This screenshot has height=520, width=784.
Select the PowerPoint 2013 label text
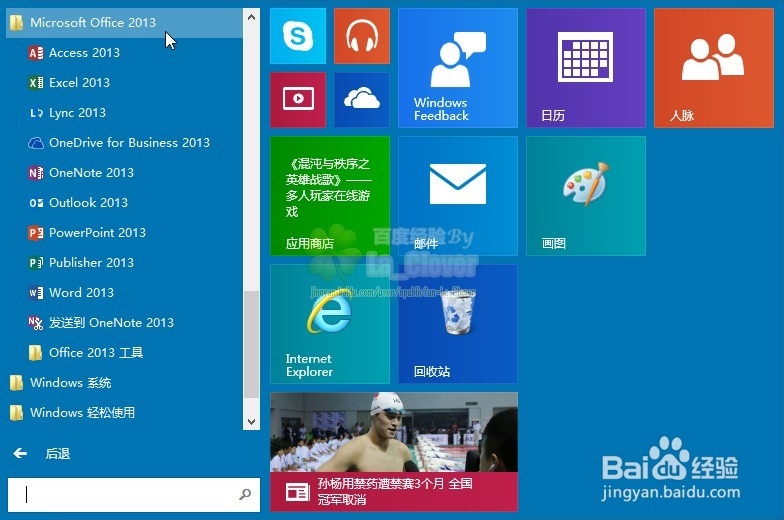(x=98, y=232)
